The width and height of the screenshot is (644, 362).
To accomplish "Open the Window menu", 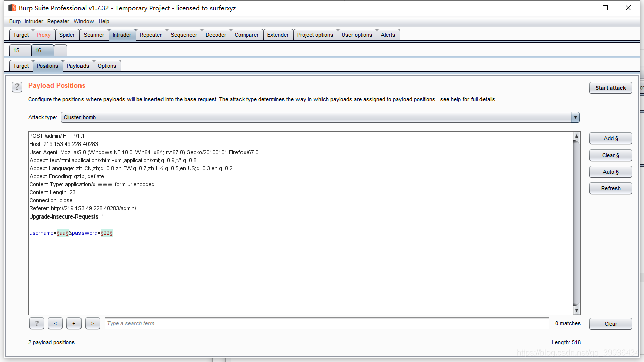I will point(84,21).
